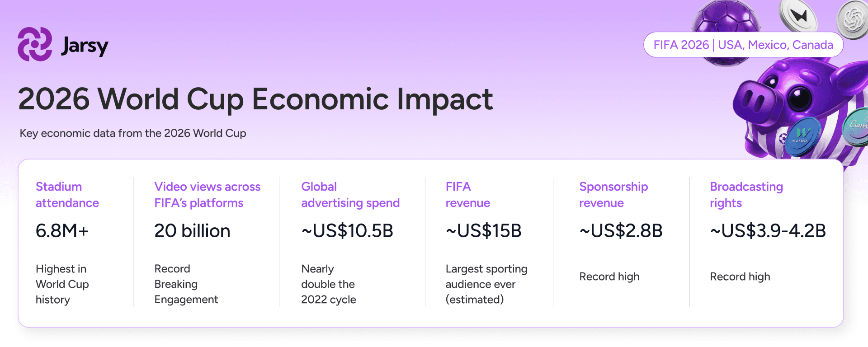Screen dimensions: 868x347
Task: Select the Video views across FIFA's platforms heading
Action: [x=208, y=195]
